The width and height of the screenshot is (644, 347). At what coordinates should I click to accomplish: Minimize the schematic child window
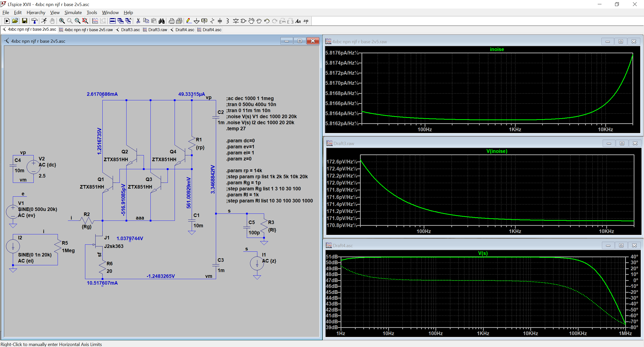(x=287, y=41)
